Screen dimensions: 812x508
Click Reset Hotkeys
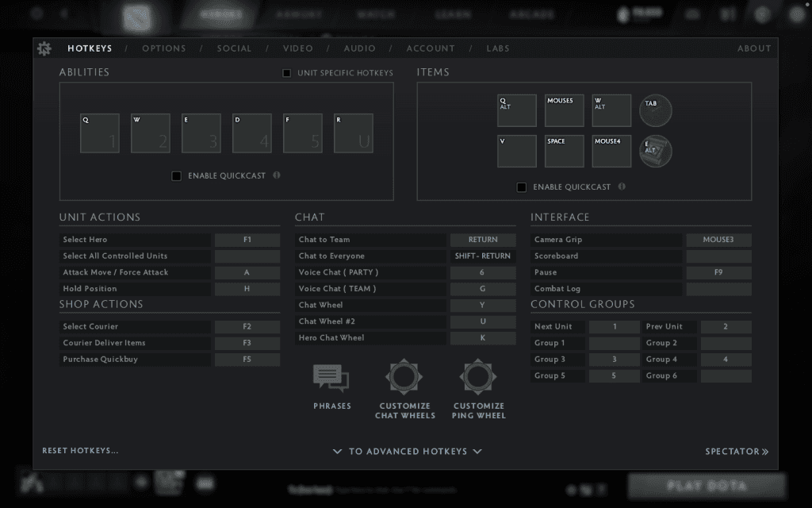click(79, 450)
